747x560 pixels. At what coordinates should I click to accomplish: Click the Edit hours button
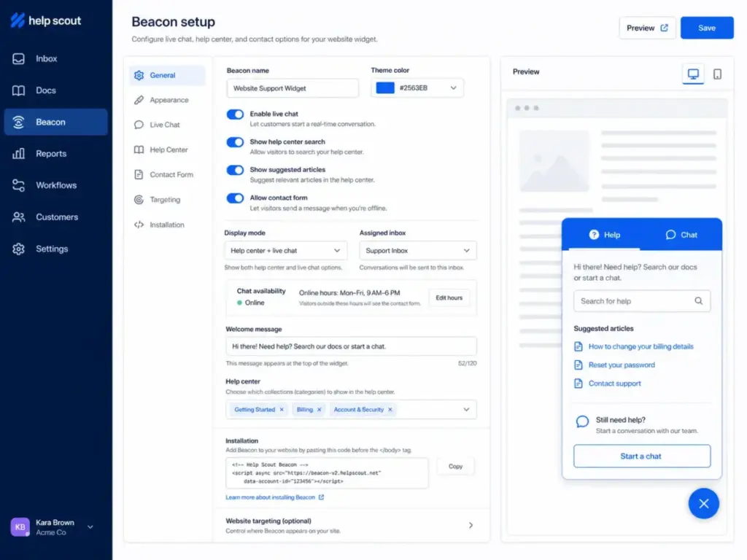pos(449,297)
